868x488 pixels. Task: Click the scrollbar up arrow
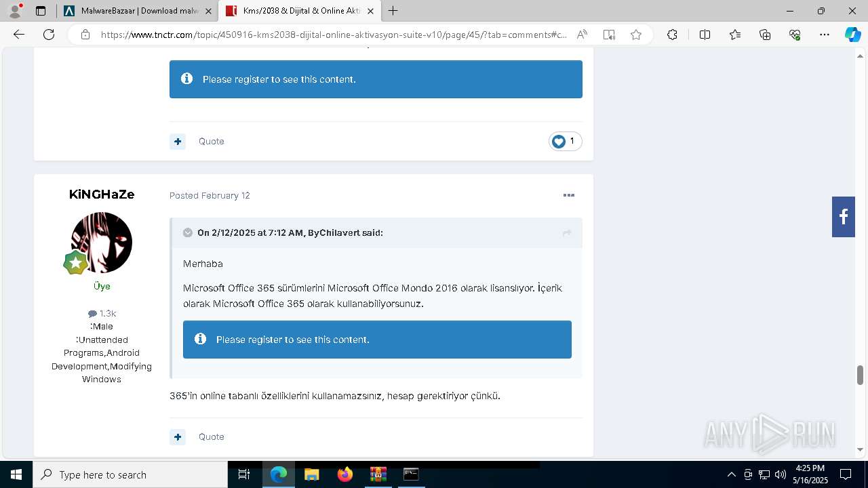[x=861, y=56]
